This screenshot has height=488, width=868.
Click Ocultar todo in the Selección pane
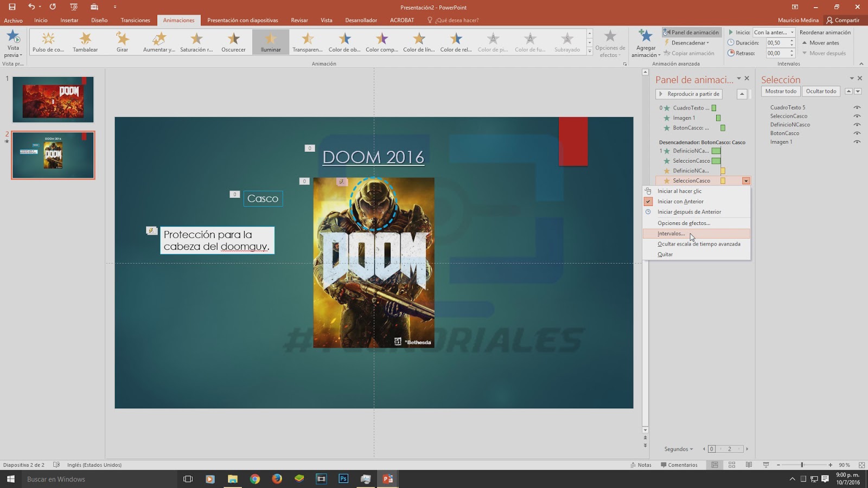820,91
